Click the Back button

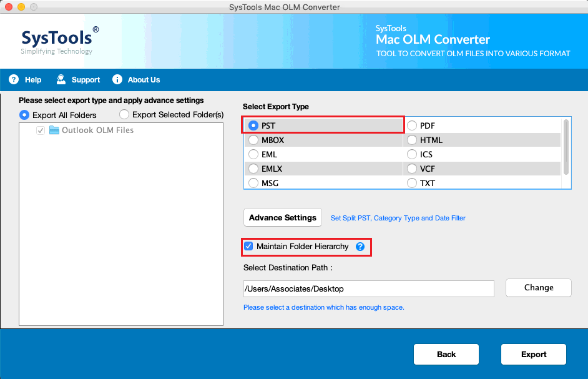point(446,354)
